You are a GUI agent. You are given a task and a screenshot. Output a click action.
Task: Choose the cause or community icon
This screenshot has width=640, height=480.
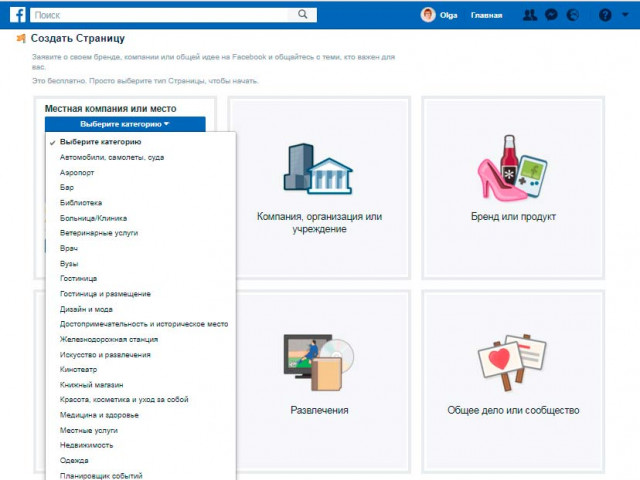coord(511,367)
